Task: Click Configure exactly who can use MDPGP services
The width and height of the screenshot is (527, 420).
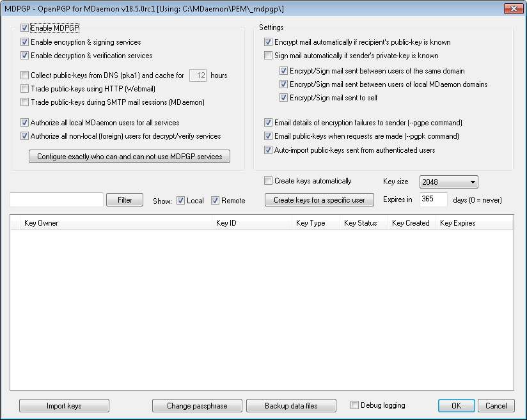Action: pyautogui.click(x=129, y=157)
